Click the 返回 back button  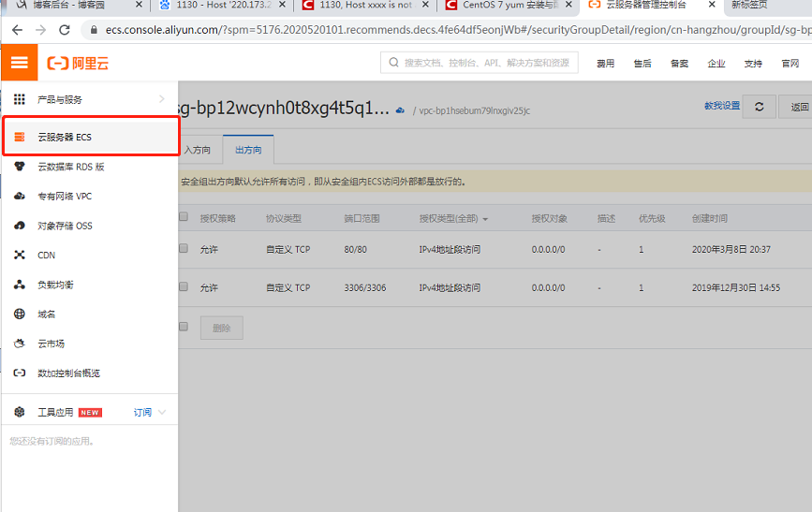click(x=796, y=107)
